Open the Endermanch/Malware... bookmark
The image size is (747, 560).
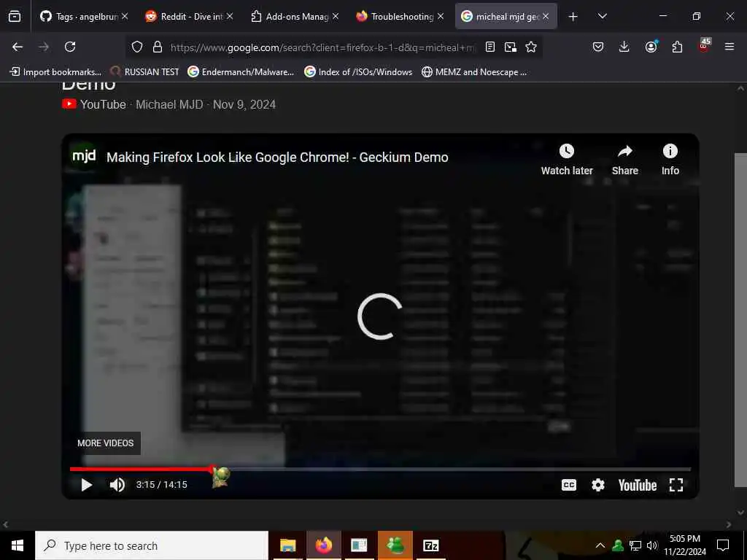point(241,72)
